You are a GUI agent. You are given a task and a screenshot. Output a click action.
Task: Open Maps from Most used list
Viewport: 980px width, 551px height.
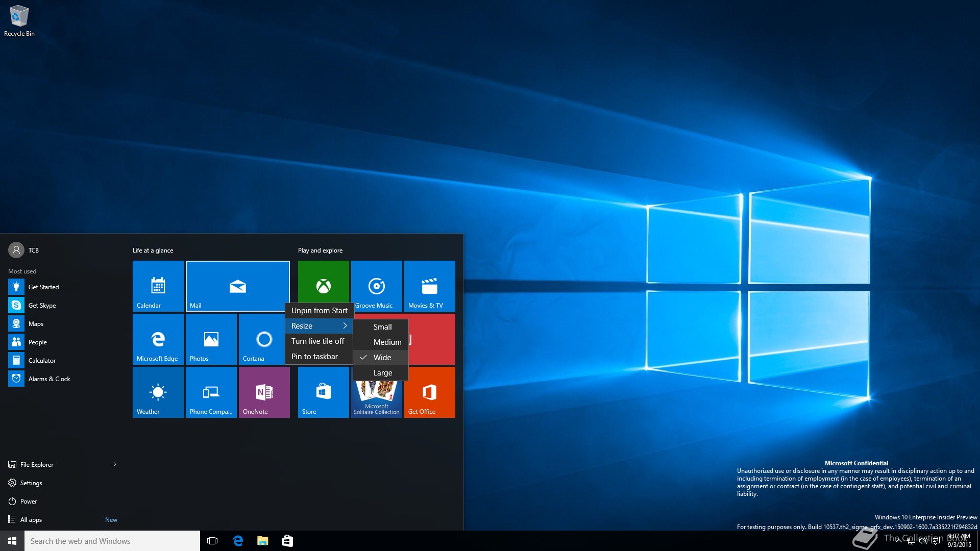click(63, 324)
